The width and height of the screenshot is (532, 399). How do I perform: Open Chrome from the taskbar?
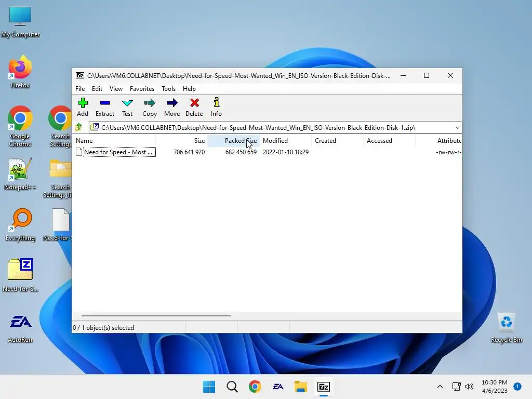coord(255,387)
